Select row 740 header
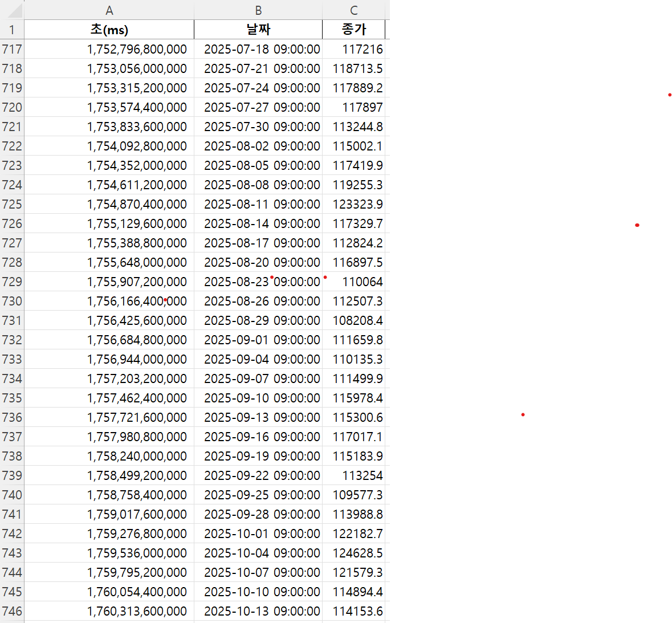The width and height of the screenshot is (672, 623). pyautogui.click(x=12, y=495)
